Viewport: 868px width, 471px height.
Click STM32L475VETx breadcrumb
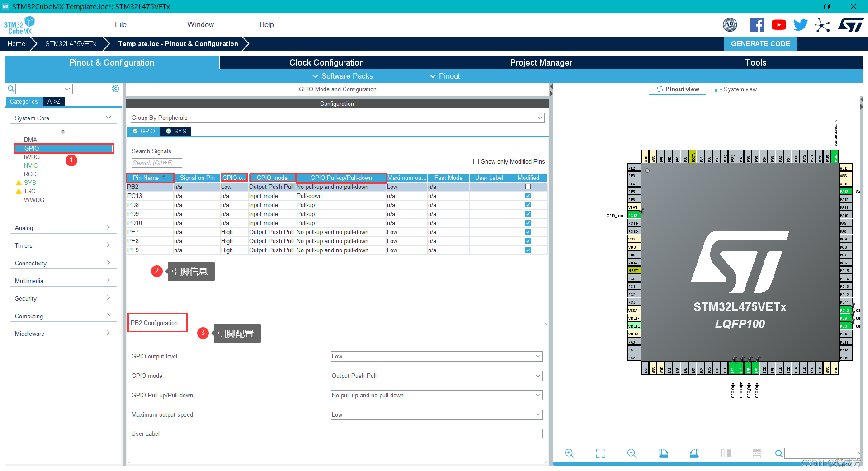tap(71, 44)
